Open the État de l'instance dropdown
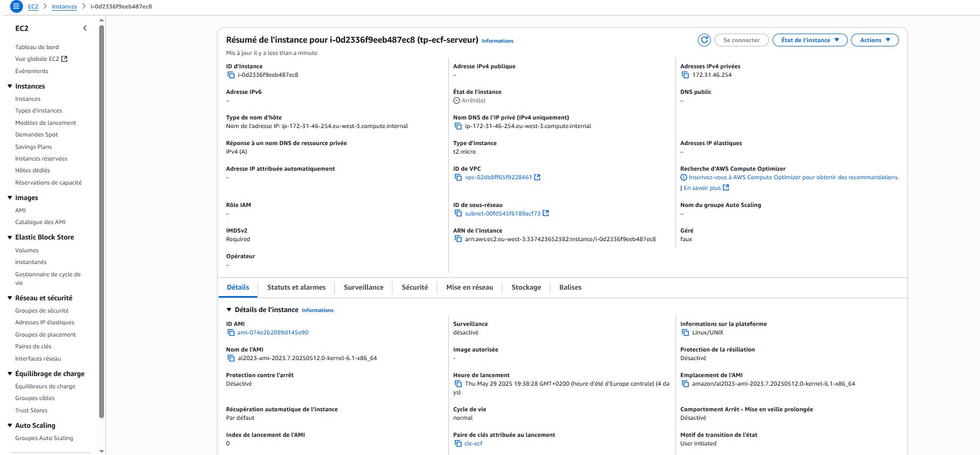The image size is (980, 455). click(809, 40)
